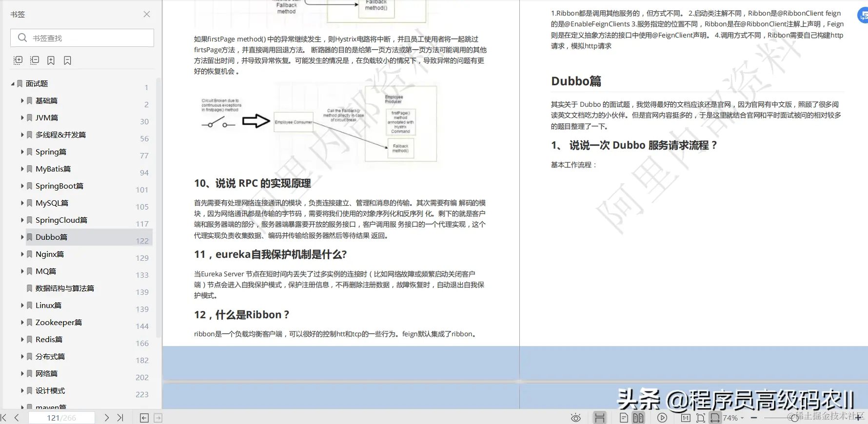Click the go forward view icon
The width and height of the screenshot is (868, 424).
pyautogui.click(x=158, y=418)
